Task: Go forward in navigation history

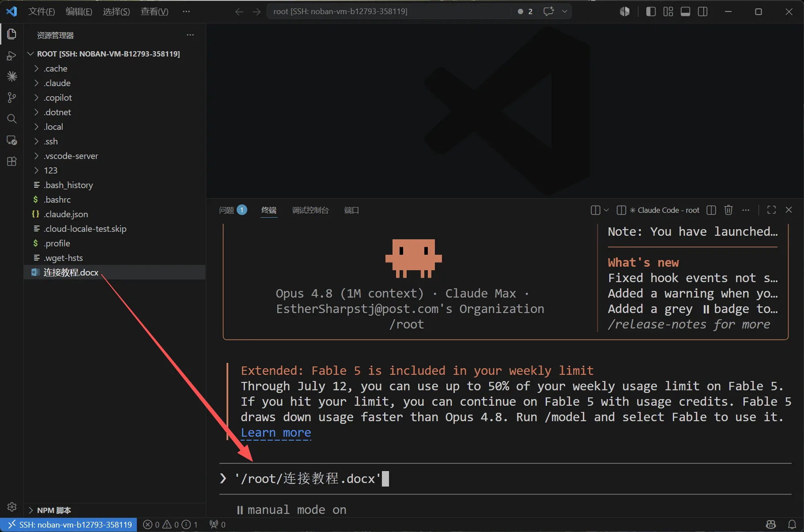Action: pos(257,11)
